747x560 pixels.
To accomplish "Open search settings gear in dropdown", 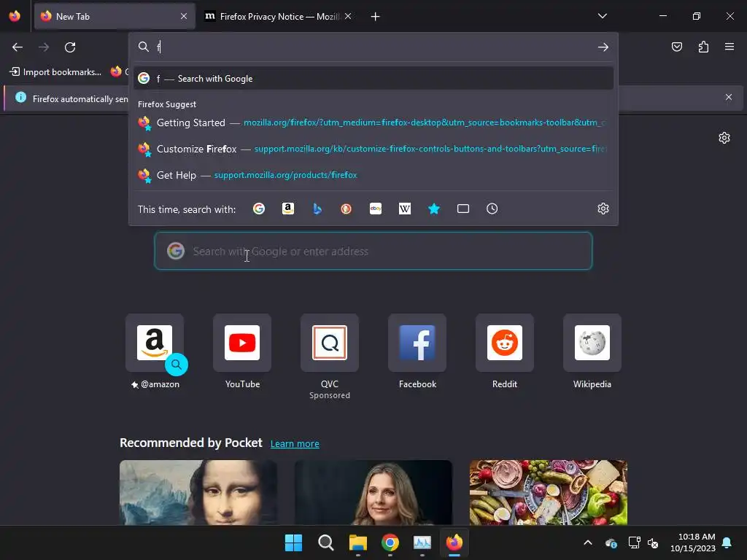I will (x=603, y=209).
